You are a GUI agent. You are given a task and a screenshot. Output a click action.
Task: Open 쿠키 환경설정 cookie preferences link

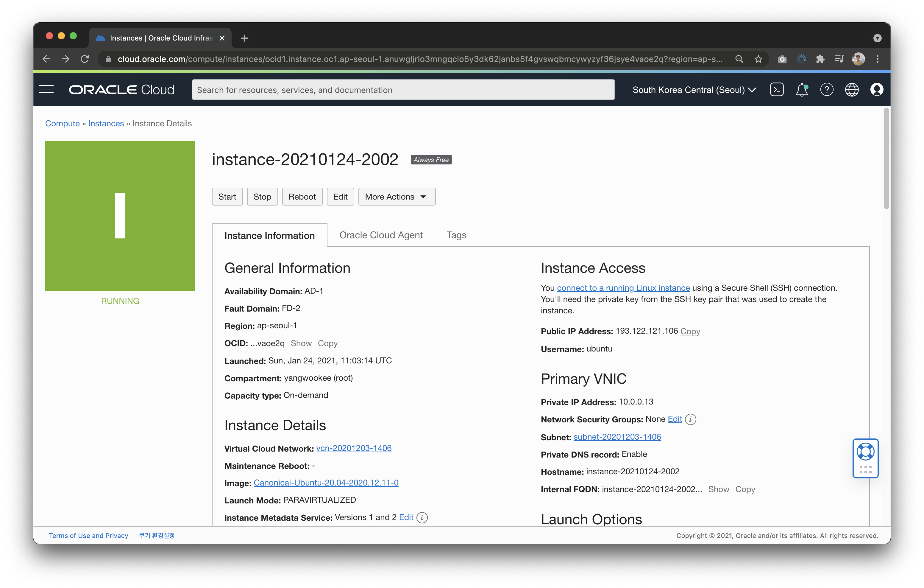[x=157, y=535]
